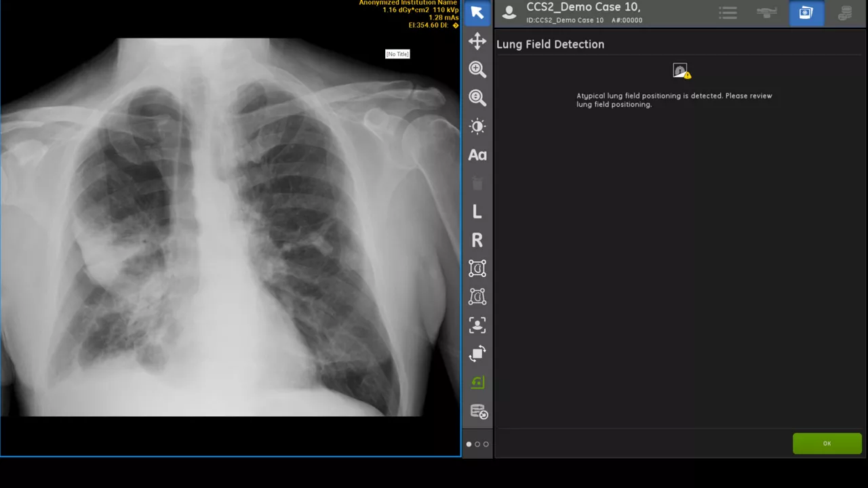Switch to third toolbar page dot
Viewport: 868px width, 488px height.
coord(486,445)
